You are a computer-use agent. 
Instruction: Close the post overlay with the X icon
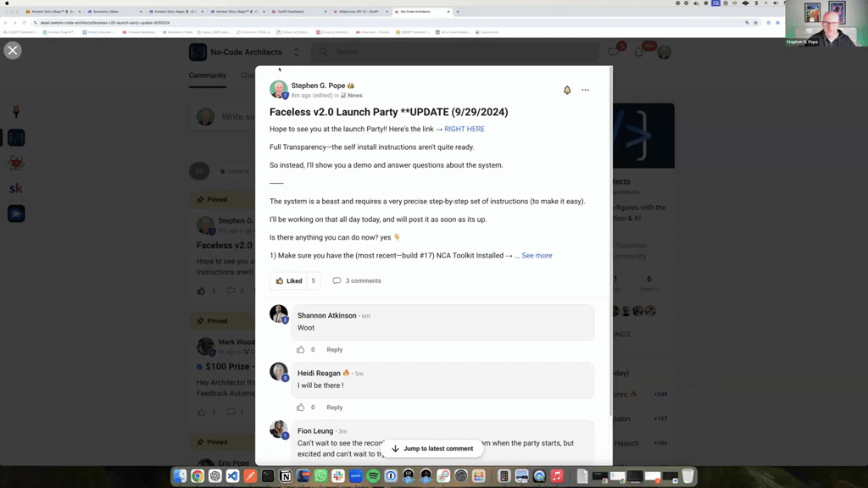[x=13, y=50]
